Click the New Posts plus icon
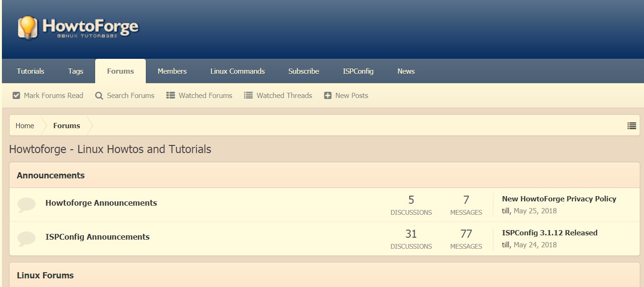This screenshot has height=287, width=644. [x=327, y=95]
